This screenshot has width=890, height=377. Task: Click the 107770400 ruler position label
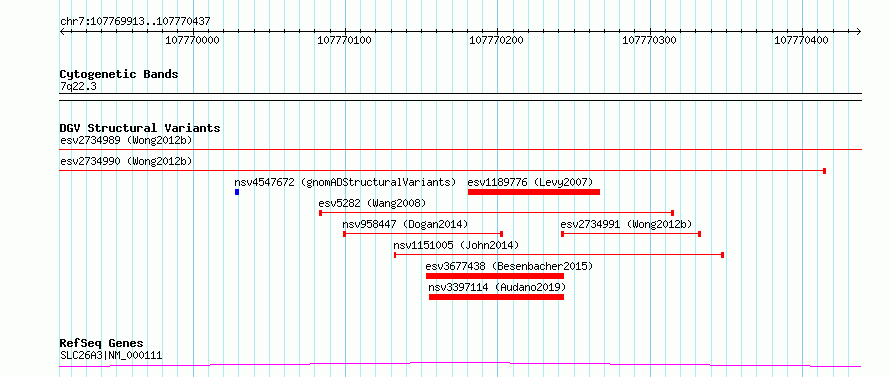click(x=801, y=40)
